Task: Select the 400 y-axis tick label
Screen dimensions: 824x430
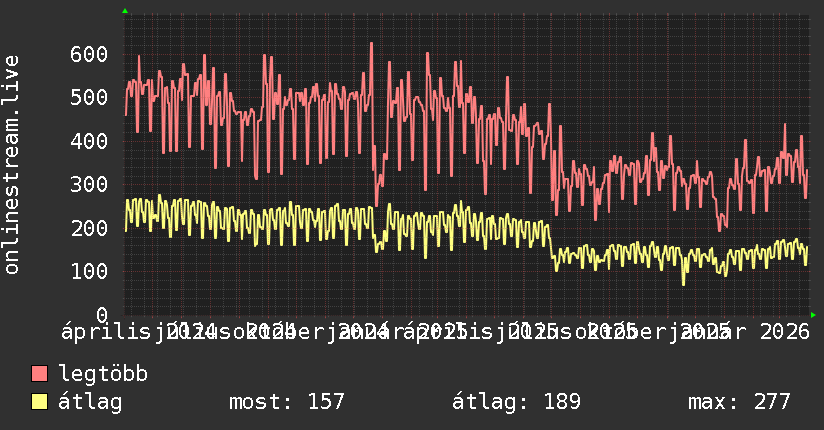Action: point(89,141)
